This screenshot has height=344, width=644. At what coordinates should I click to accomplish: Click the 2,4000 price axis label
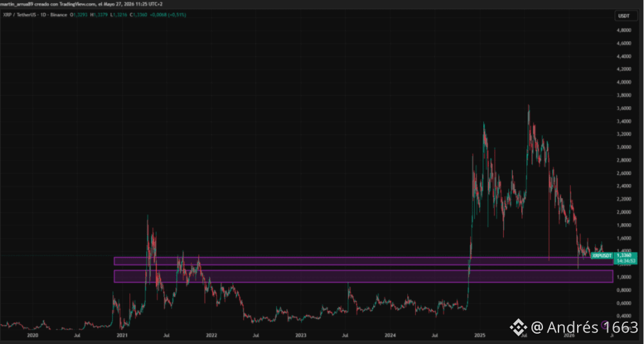(x=624, y=186)
